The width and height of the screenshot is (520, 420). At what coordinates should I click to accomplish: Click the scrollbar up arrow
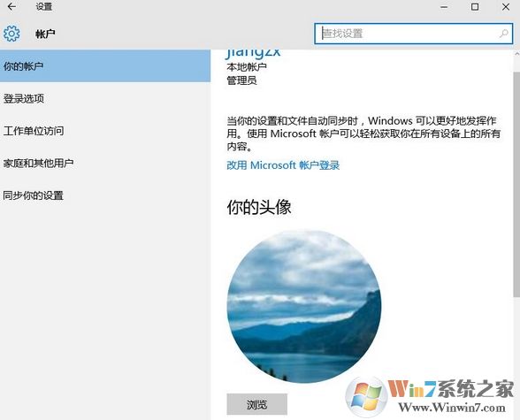tap(516, 53)
